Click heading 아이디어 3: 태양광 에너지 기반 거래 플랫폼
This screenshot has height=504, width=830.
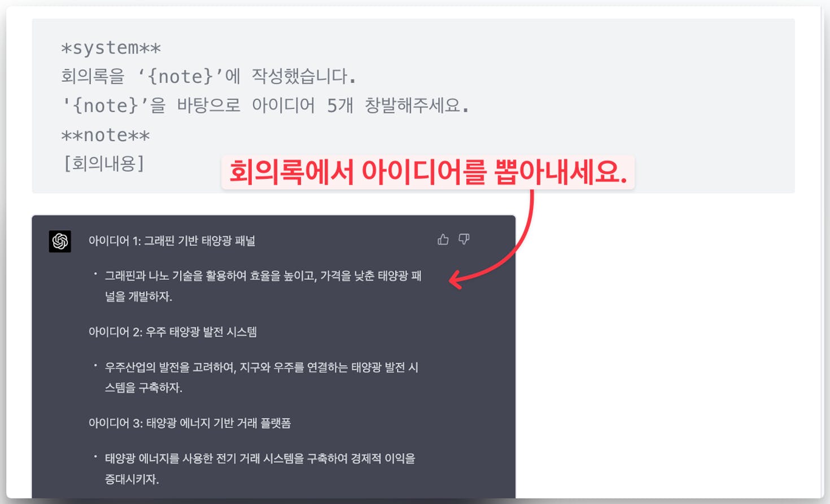[190, 423]
